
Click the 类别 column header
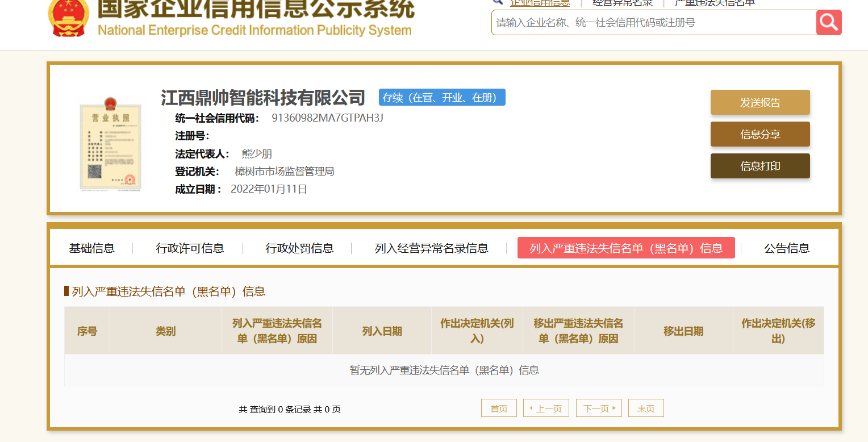click(x=166, y=331)
